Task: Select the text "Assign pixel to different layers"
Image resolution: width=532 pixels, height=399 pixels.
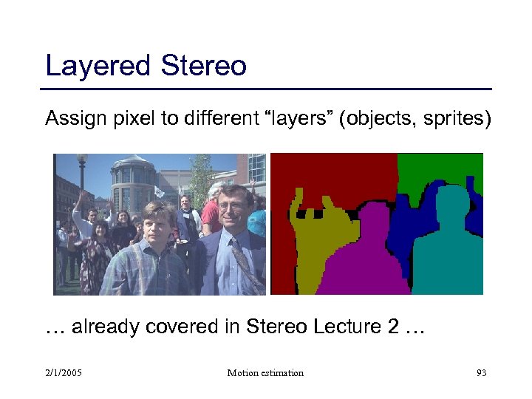Action: pyautogui.click(x=189, y=118)
